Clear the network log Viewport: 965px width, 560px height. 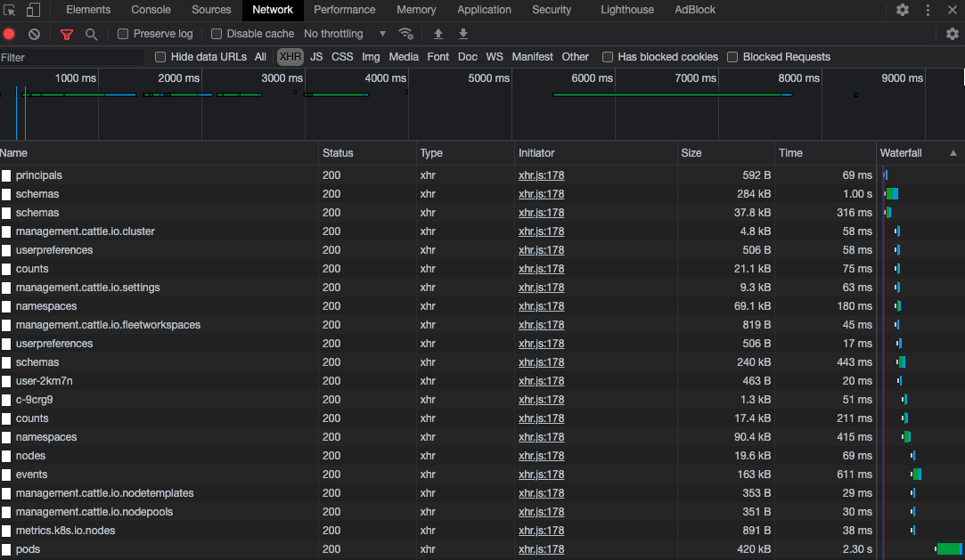pos(35,34)
